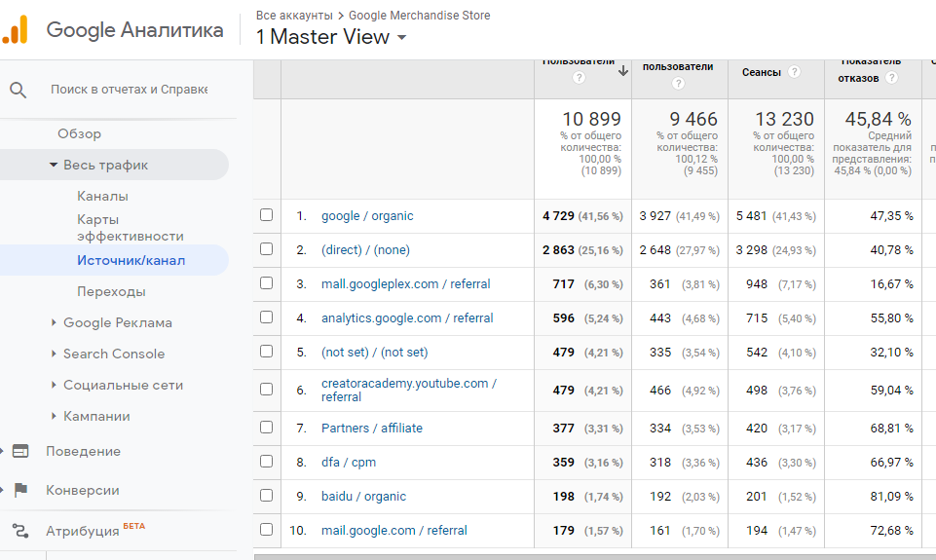This screenshot has height=560, width=936.
Task: Collapse the Весь трафик section
Action: (54, 165)
